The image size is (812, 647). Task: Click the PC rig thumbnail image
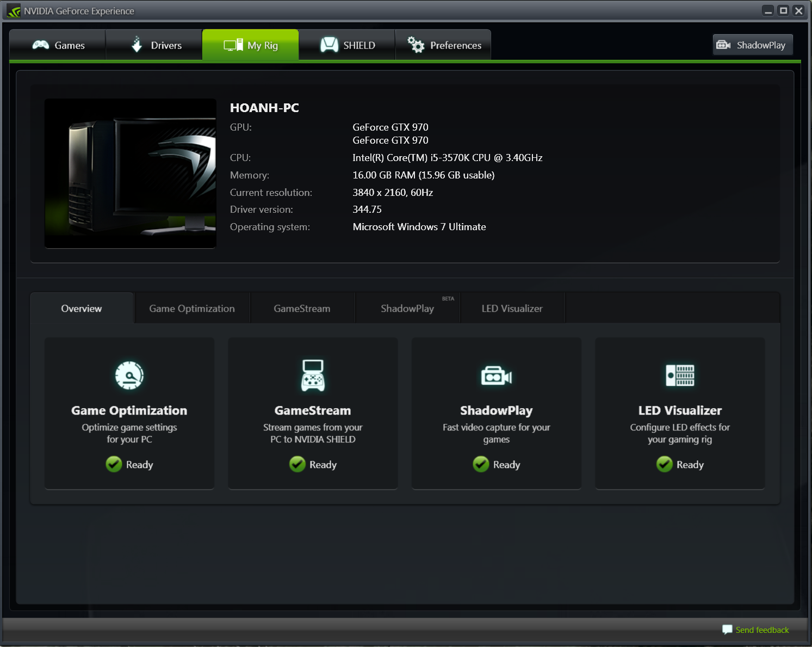tap(131, 174)
